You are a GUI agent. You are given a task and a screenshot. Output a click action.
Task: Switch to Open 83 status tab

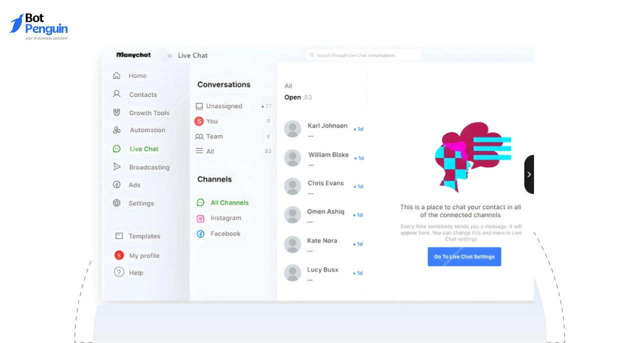click(x=298, y=97)
